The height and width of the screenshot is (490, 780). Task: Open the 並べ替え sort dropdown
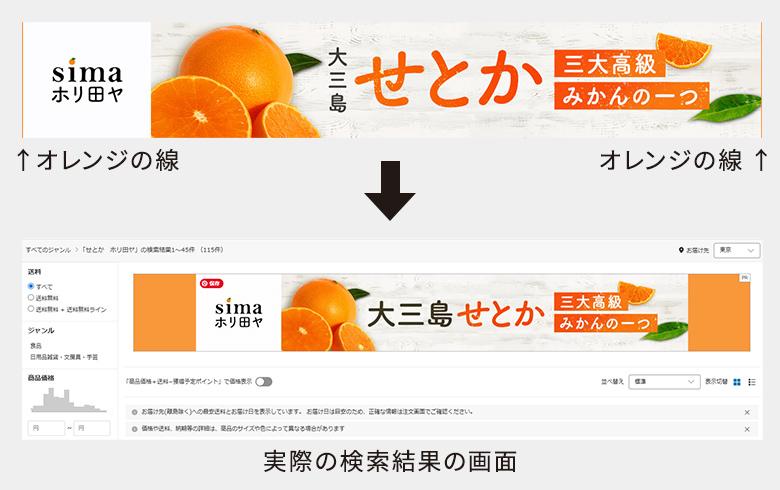click(664, 382)
